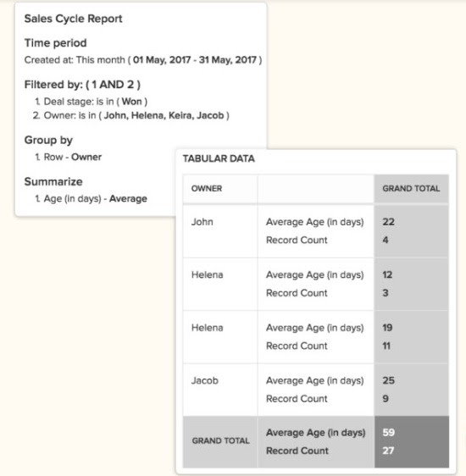The width and height of the screenshot is (466, 476).
Task: Click John's average age value 22
Action: (389, 222)
